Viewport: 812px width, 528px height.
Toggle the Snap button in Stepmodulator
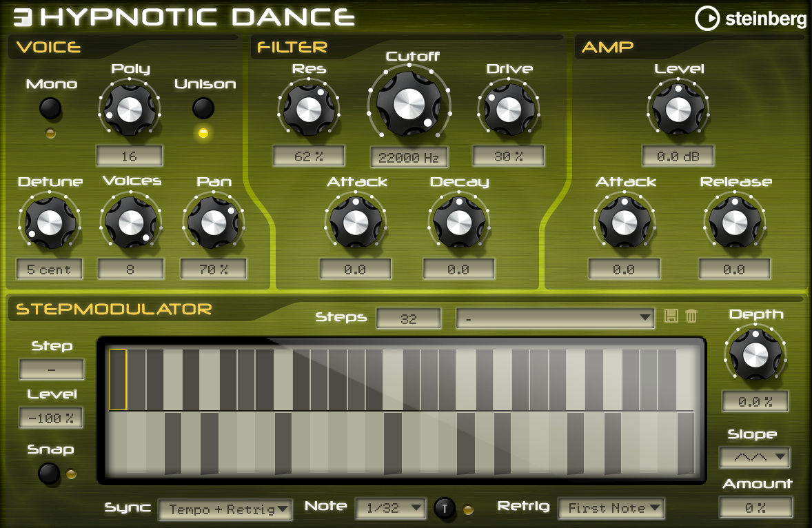(x=49, y=473)
